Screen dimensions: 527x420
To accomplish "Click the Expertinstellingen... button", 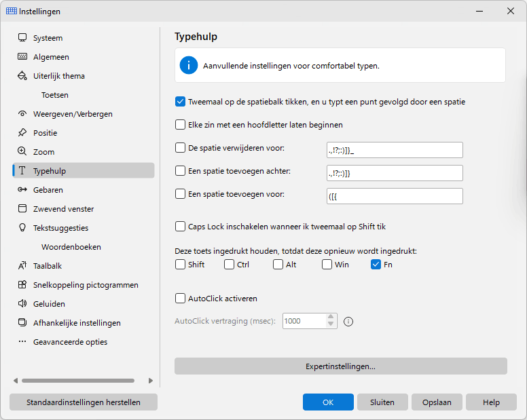I will (x=340, y=366).
